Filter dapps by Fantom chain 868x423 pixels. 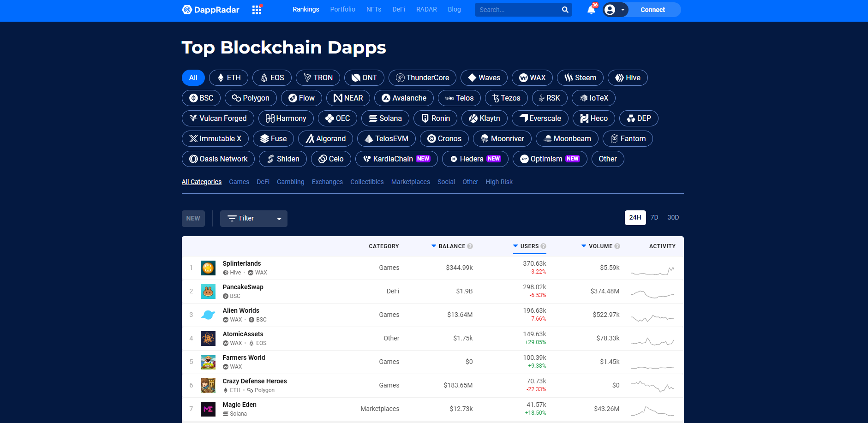pos(628,139)
